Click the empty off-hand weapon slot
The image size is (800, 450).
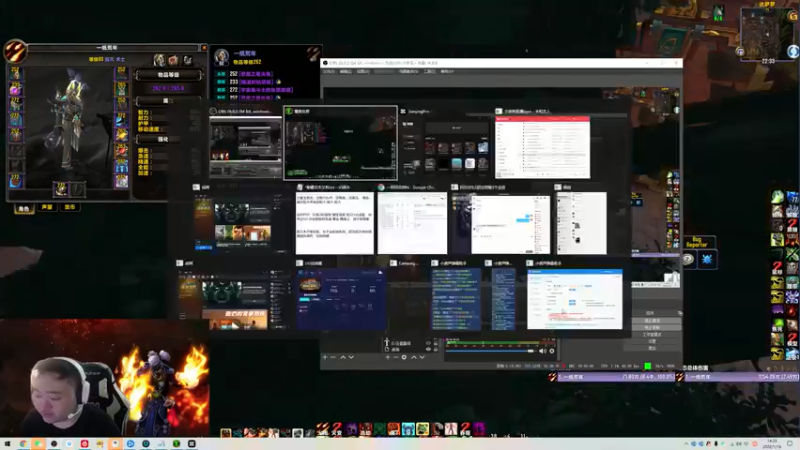77,189
